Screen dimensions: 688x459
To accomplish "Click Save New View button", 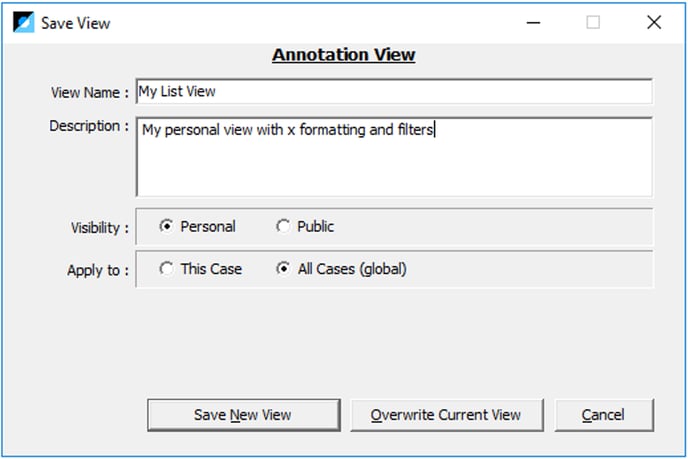I will pos(244,415).
